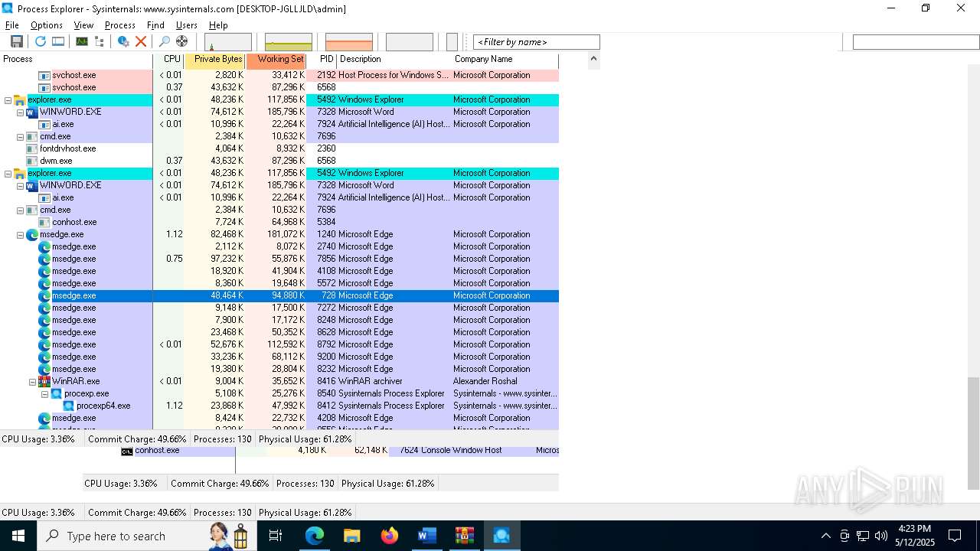
Task: Open the View menu
Action: pos(83,25)
